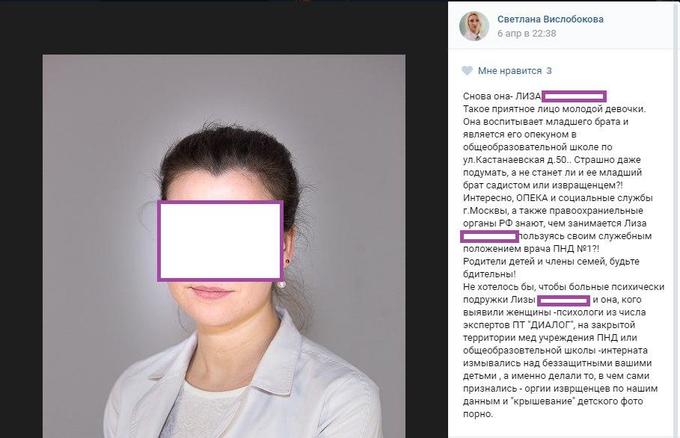Screen dimensions: 680x438
Task: Click the purple redaction box after ЛИЗА
Action: click(x=574, y=96)
